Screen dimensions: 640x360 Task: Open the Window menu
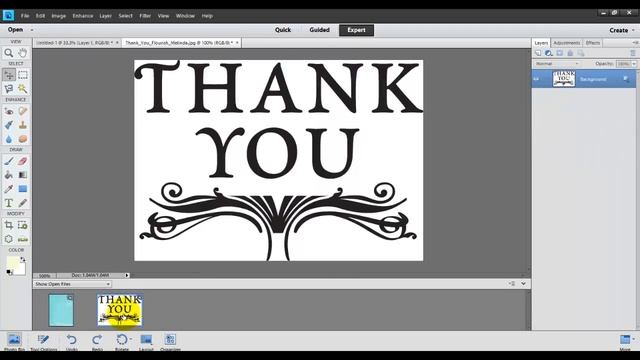(185, 16)
